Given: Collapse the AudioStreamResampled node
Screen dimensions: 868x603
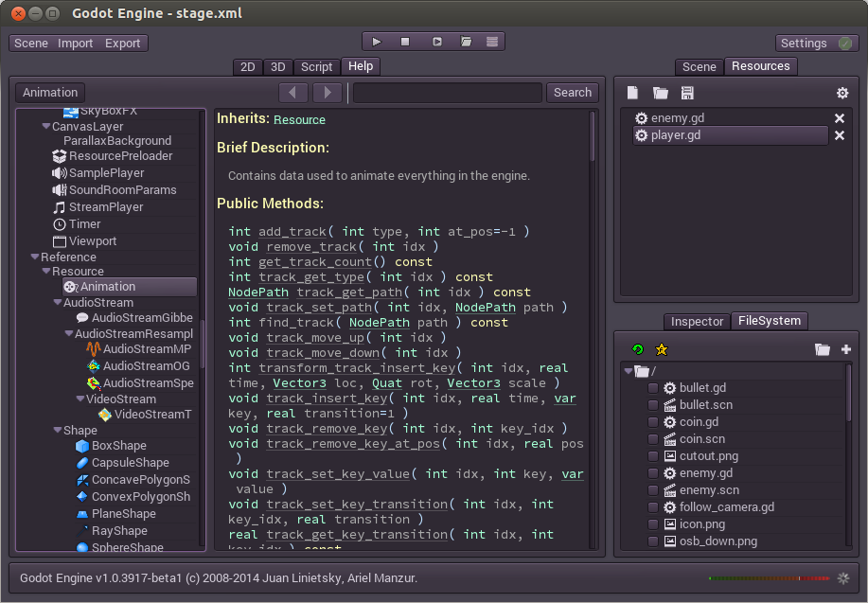Looking at the screenshot, I should point(69,333).
